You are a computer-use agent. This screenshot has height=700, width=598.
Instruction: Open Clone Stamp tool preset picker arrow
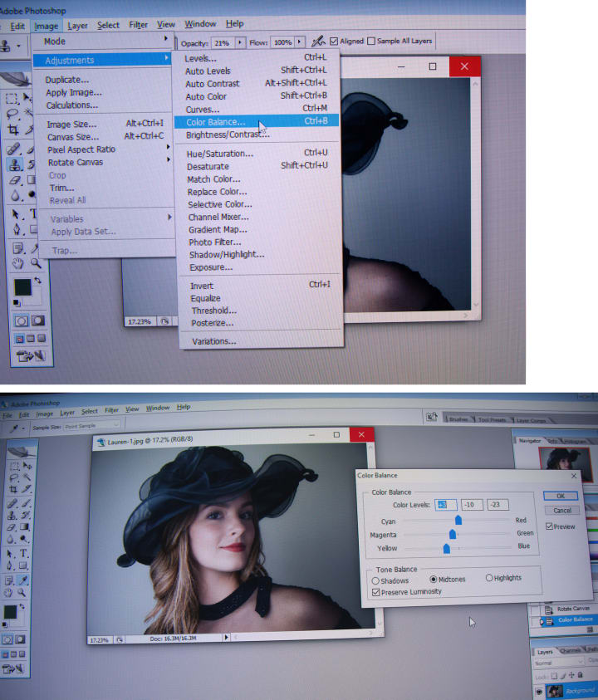point(18,46)
